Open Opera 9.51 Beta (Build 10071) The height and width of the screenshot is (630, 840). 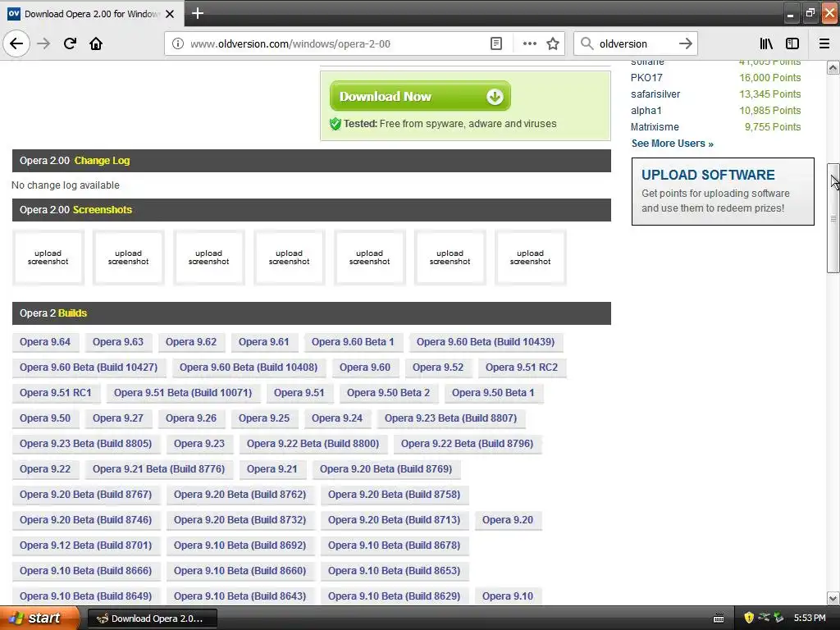183,393
